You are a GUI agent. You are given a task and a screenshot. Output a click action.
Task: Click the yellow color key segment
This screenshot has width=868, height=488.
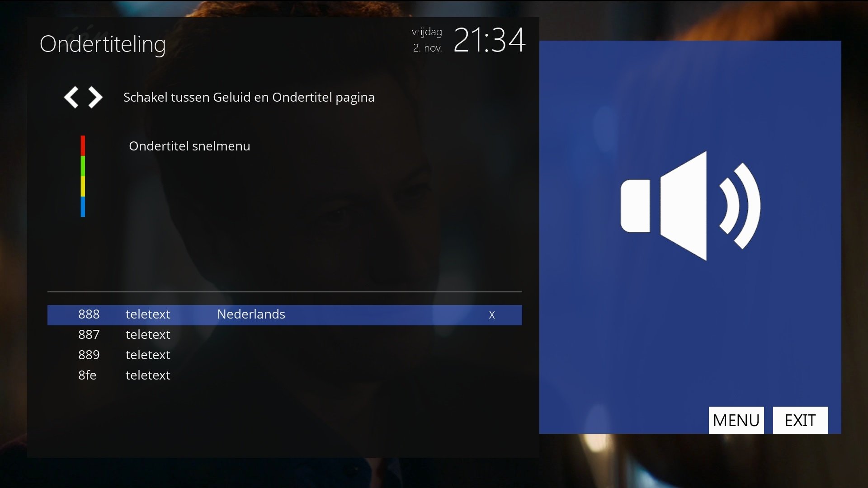[x=83, y=186]
